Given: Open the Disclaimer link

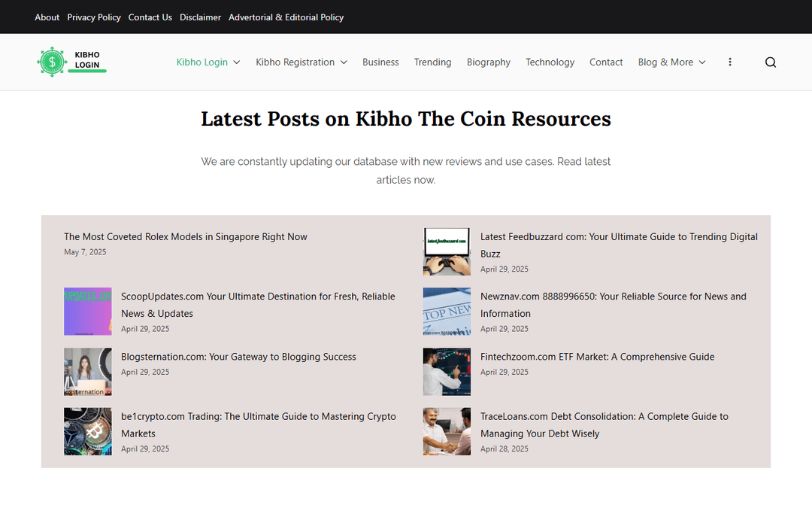Looking at the screenshot, I should [201, 17].
